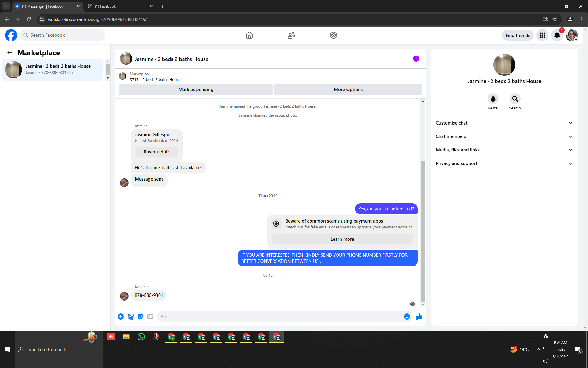Screen dimensions: 588x368
Task: Click the taskbar 'Type here to search' box
Action: tap(59, 349)
